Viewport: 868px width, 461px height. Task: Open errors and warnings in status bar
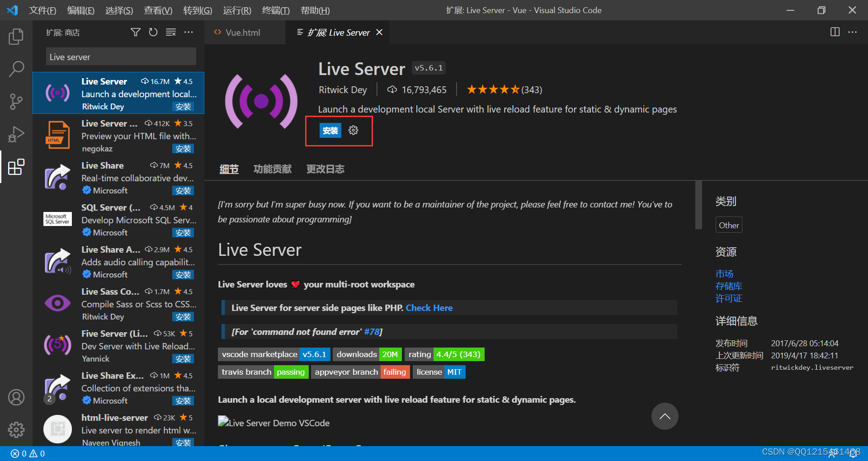28,453
